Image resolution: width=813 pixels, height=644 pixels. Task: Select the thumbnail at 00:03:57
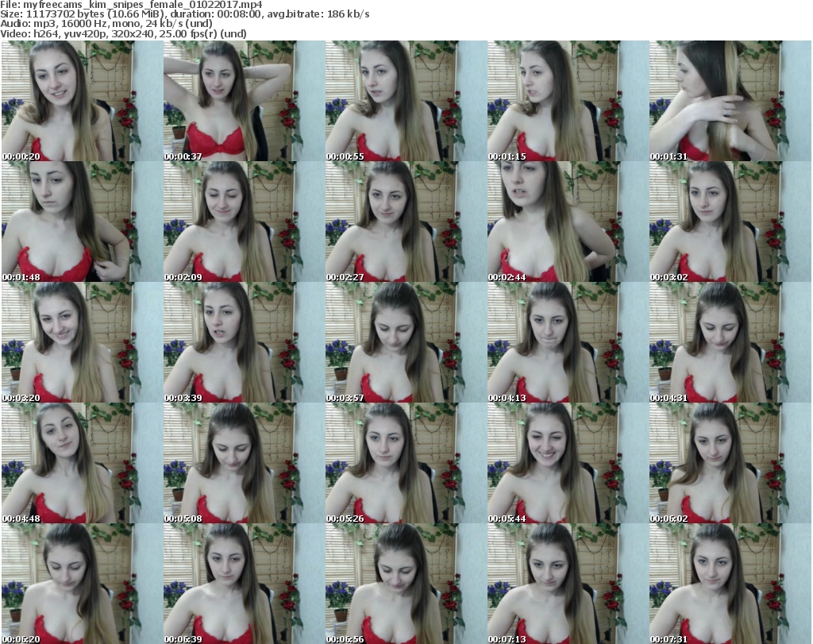click(406, 342)
